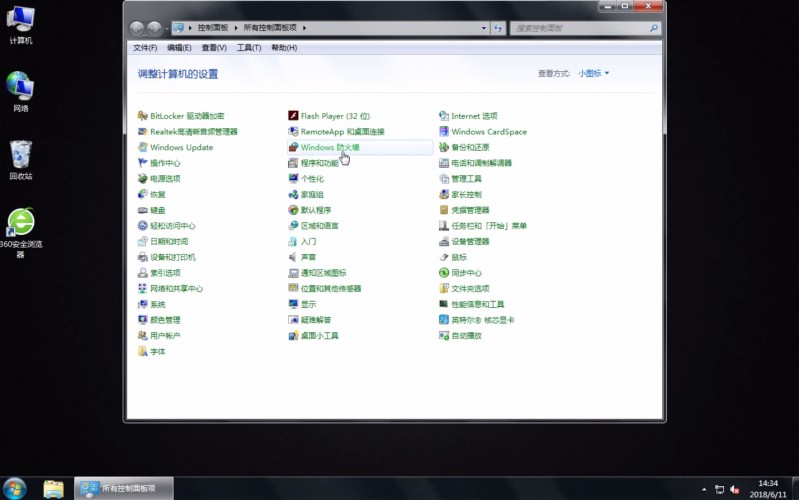This screenshot has width=799, height=500.
Task: Open 系统 link
Action: click(x=157, y=304)
